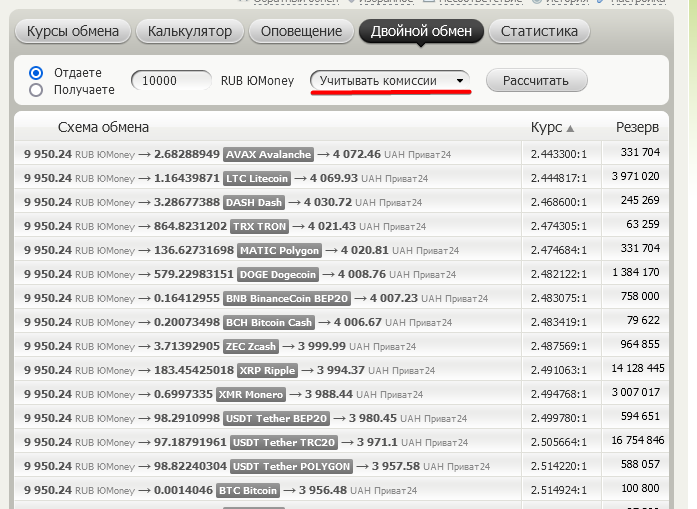The image size is (697, 509).
Task: Select the TRX TRON currency tag
Action: coord(260,226)
